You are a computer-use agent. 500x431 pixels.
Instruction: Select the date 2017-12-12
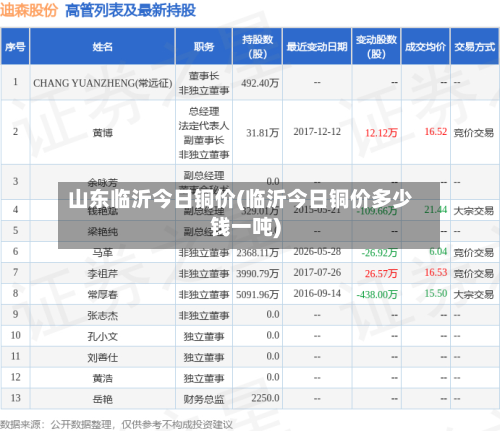click(317, 132)
